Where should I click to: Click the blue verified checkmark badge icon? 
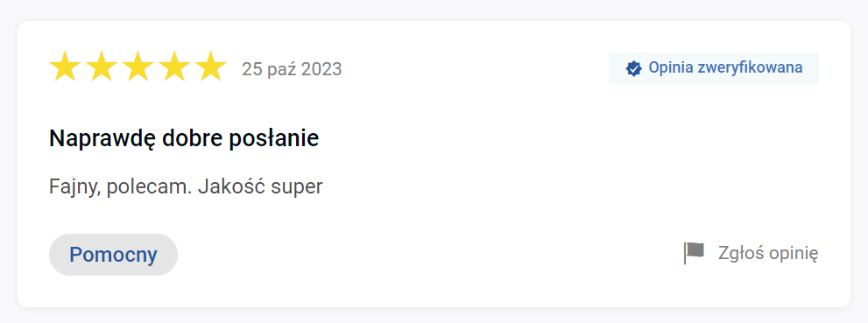[633, 68]
